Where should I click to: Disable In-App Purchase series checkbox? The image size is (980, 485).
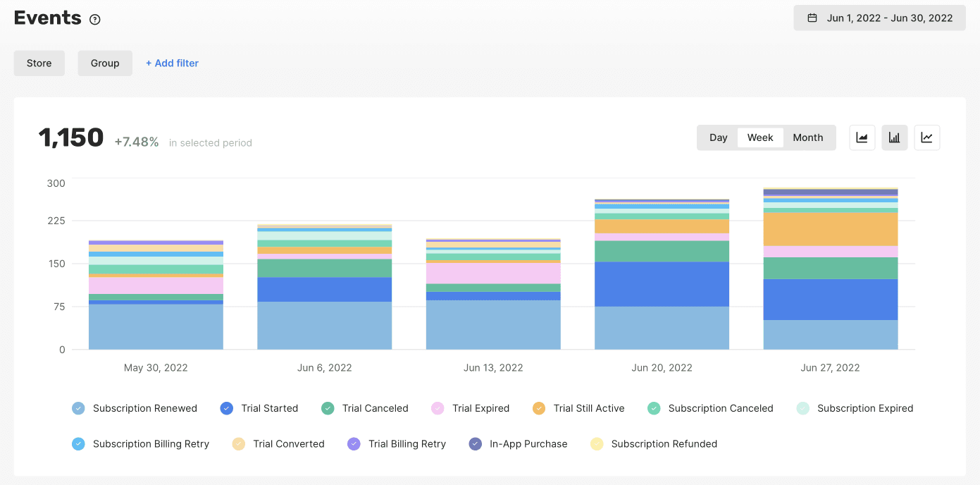(x=476, y=444)
